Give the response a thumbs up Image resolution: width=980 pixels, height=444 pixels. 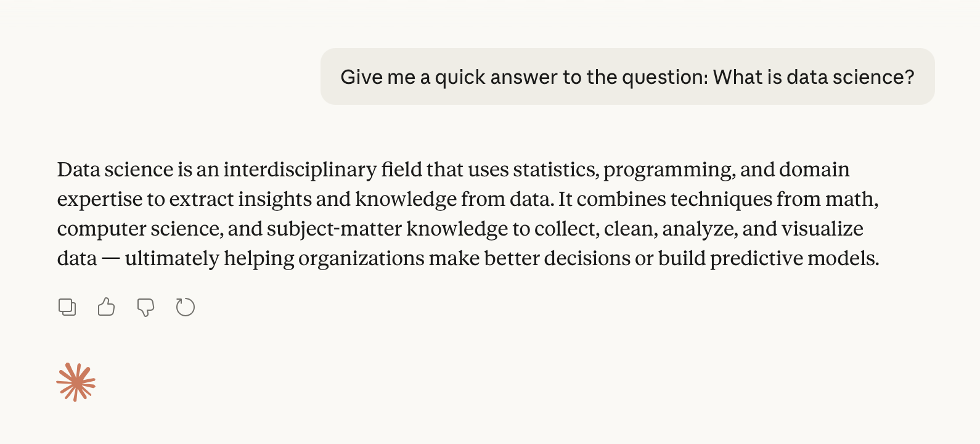pyautogui.click(x=106, y=307)
